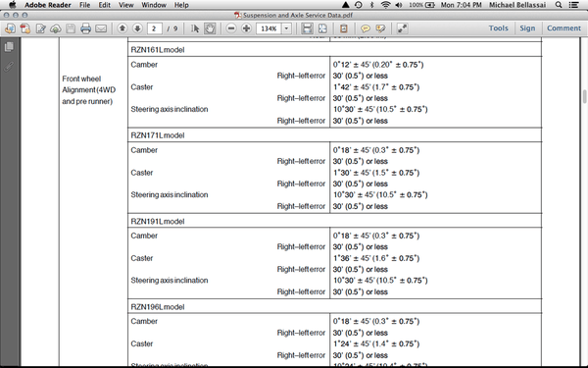
Task: Enter read mode with expand arrows icon
Action: (x=402, y=28)
